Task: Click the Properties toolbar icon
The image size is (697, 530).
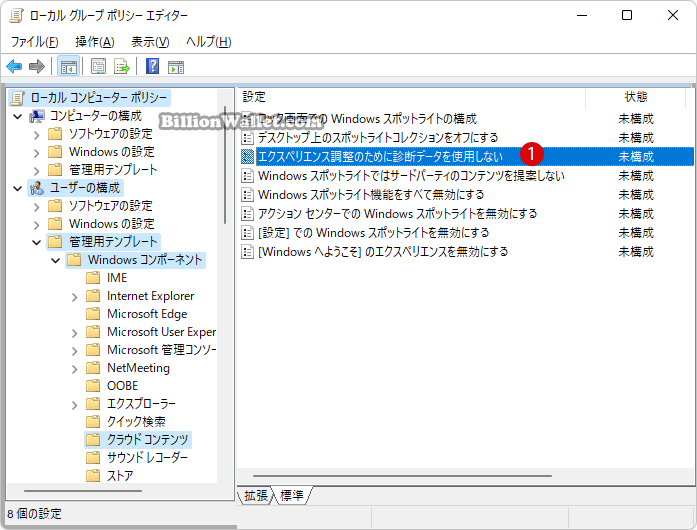Action: [x=98, y=67]
